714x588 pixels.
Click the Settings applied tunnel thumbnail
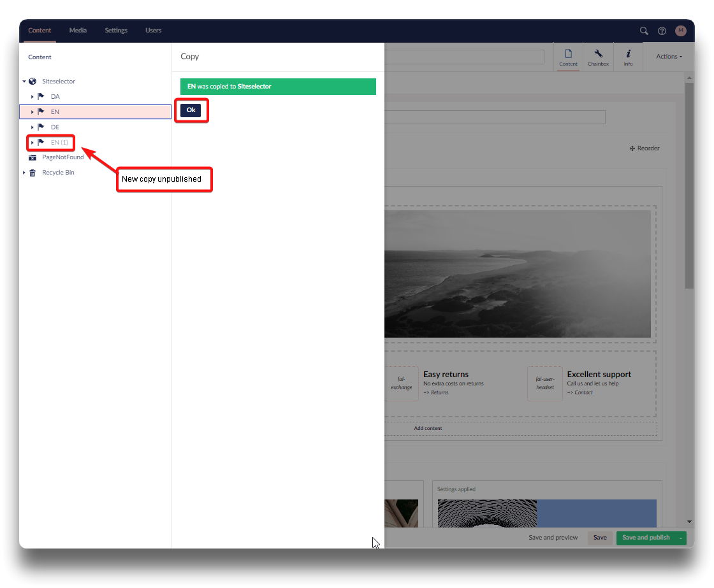point(487,513)
